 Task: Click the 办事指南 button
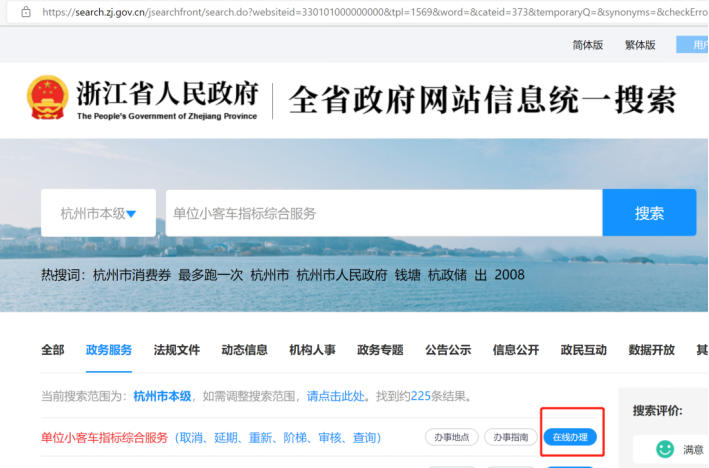(x=510, y=437)
